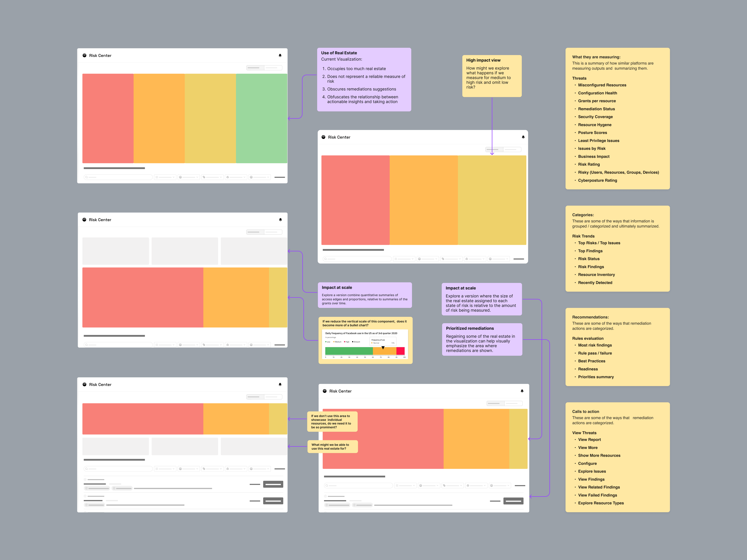The image size is (747, 560).
Task: Click the second dark button in the bottom-left list
Action: [273, 501]
